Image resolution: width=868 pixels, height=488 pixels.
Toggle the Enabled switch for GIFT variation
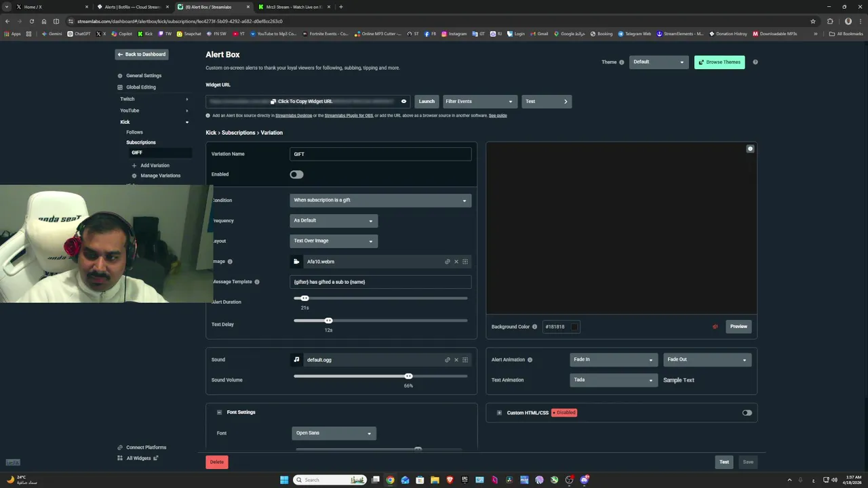[296, 174]
